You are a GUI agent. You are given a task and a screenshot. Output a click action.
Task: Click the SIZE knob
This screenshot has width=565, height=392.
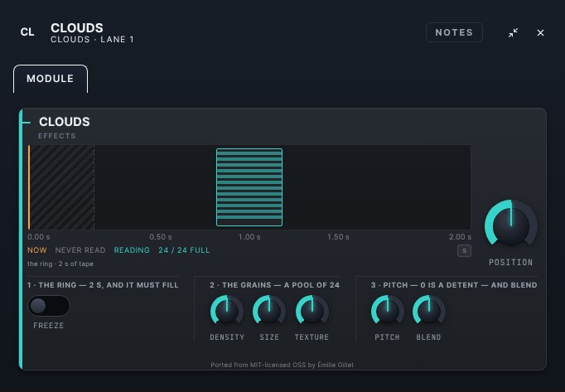click(269, 310)
